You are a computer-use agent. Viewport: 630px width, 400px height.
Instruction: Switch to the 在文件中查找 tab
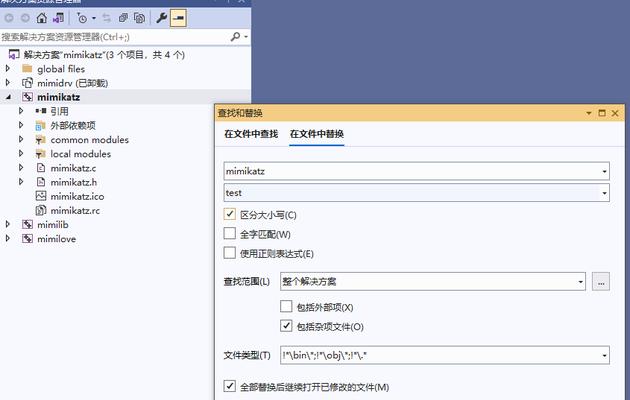[x=251, y=134]
